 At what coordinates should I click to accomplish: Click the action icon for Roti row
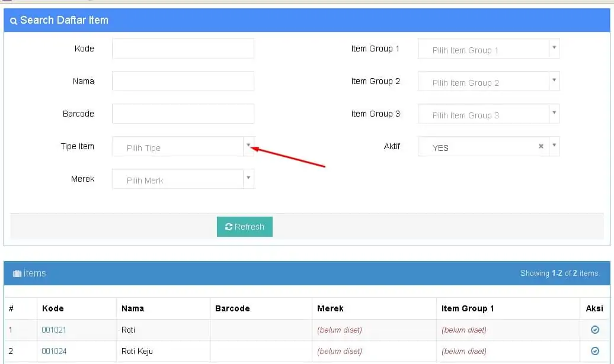click(x=595, y=330)
